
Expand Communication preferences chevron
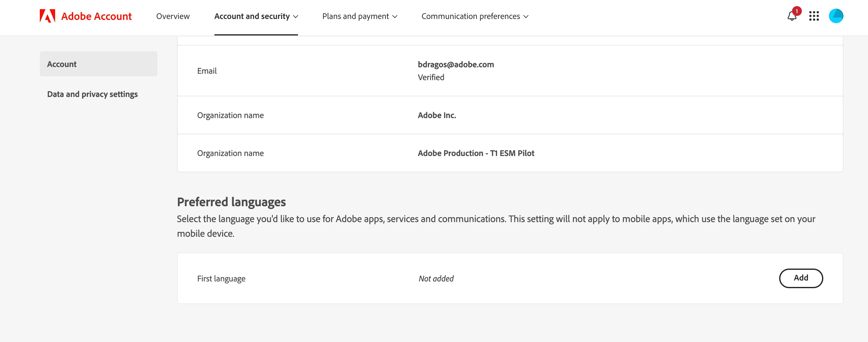[x=526, y=17]
